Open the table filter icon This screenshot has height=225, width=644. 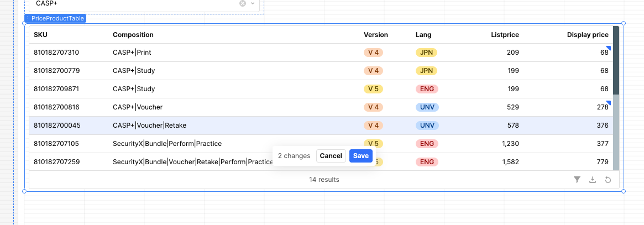(577, 180)
